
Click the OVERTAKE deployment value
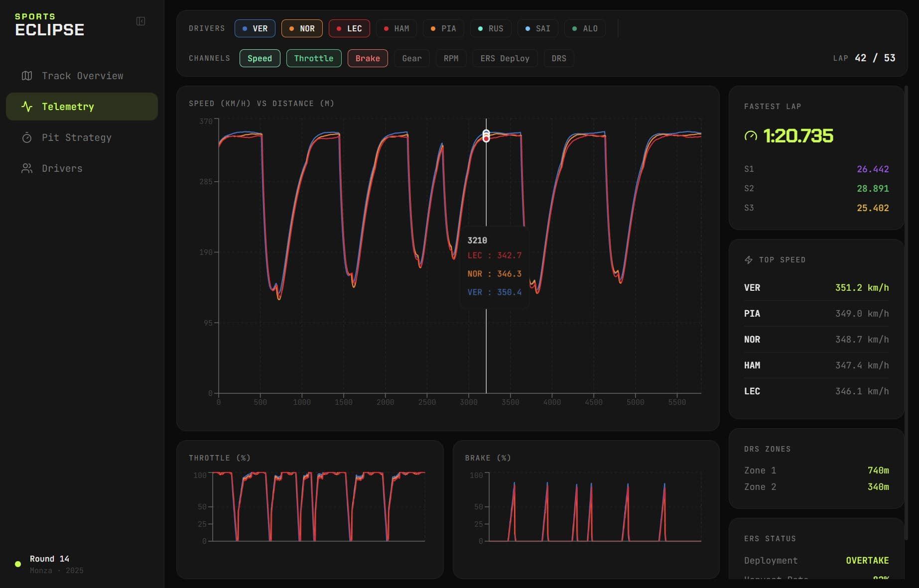click(x=867, y=561)
